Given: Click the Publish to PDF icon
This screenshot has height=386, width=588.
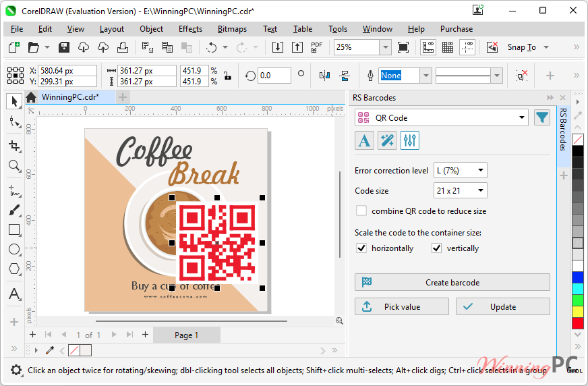Looking at the screenshot, I should tap(316, 47).
